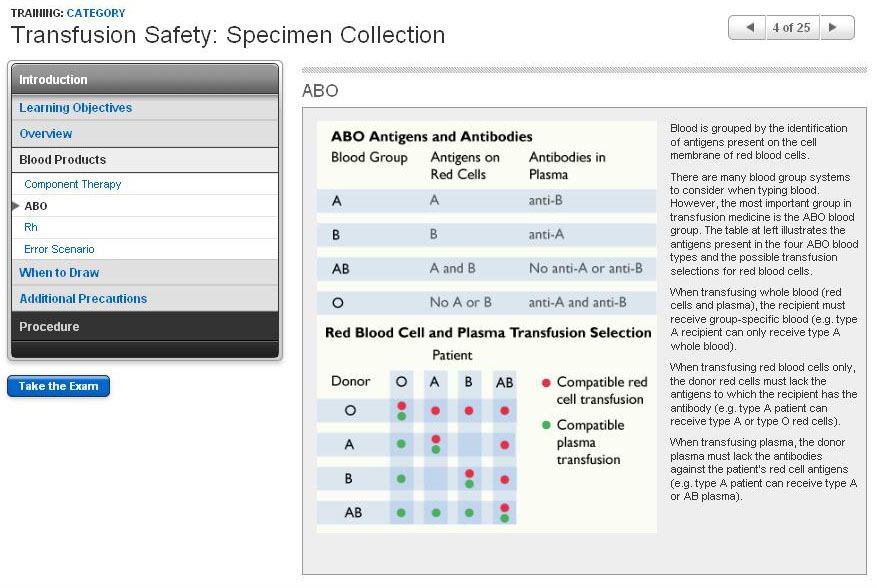The image size is (877, 588).
Task: Expand the Blood Products section
Action: [x=145, y=160]
